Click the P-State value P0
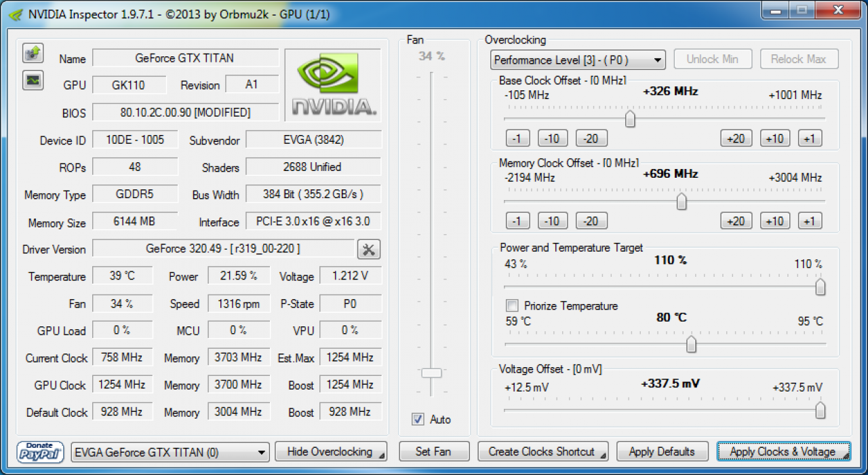Image resolution: width=868 pixels, height=475 pixels. click(351, 303)
